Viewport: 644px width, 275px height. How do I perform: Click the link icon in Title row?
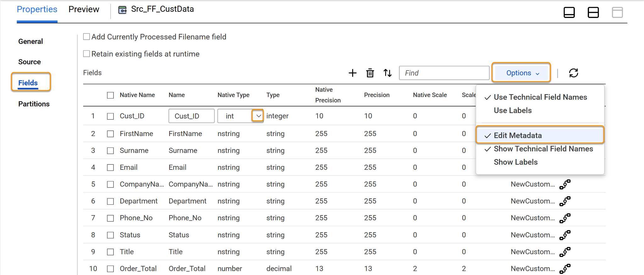tap(565, 252)
